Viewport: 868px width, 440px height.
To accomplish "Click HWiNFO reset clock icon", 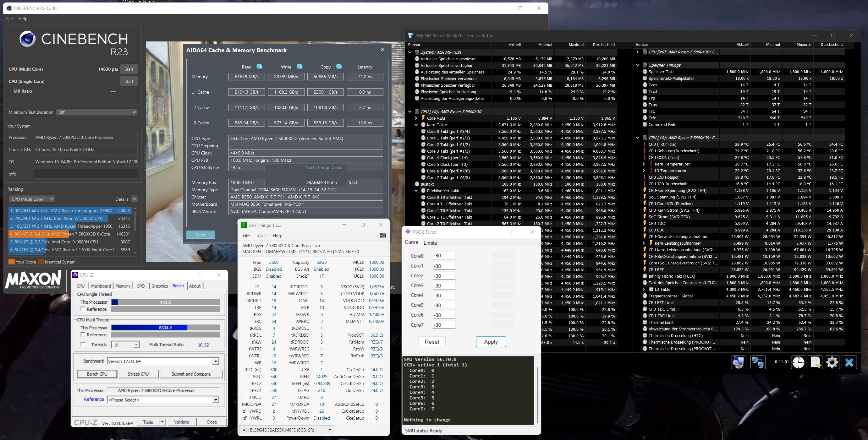I will 798,362.
